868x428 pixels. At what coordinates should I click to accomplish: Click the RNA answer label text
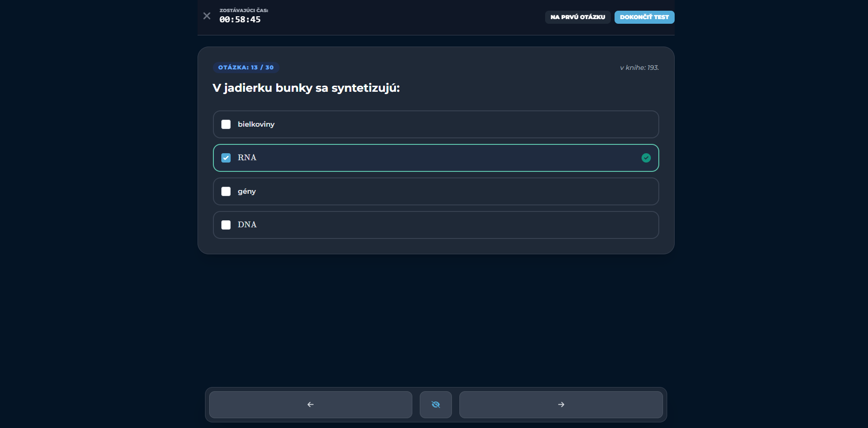247,158
